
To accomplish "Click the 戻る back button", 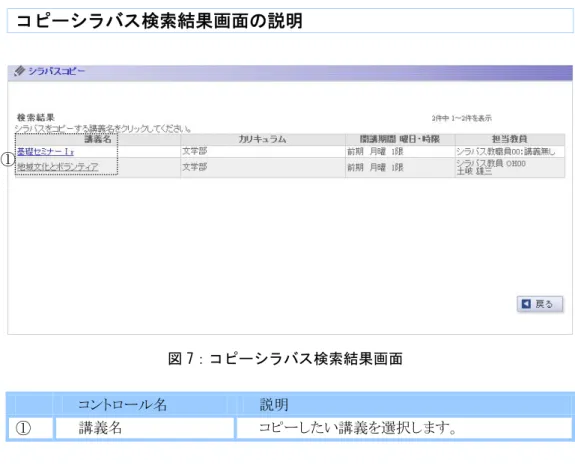I will click(540, 304).
